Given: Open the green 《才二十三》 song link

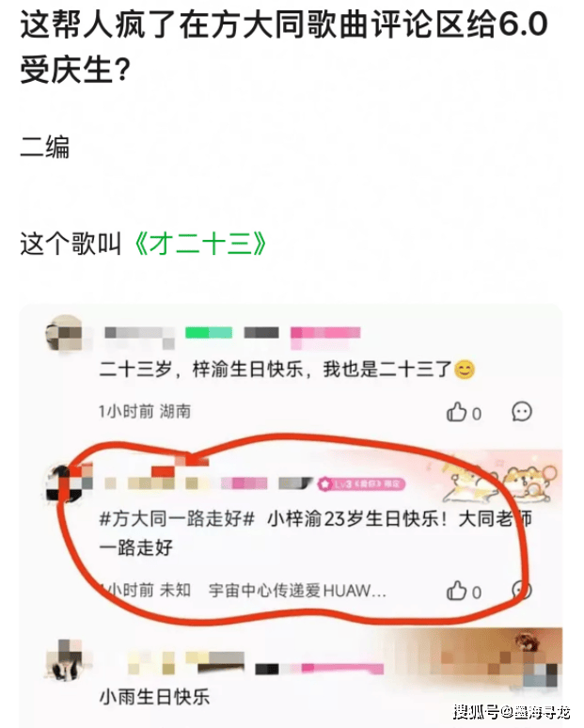Looking at the screenshot, I should 200,244.
